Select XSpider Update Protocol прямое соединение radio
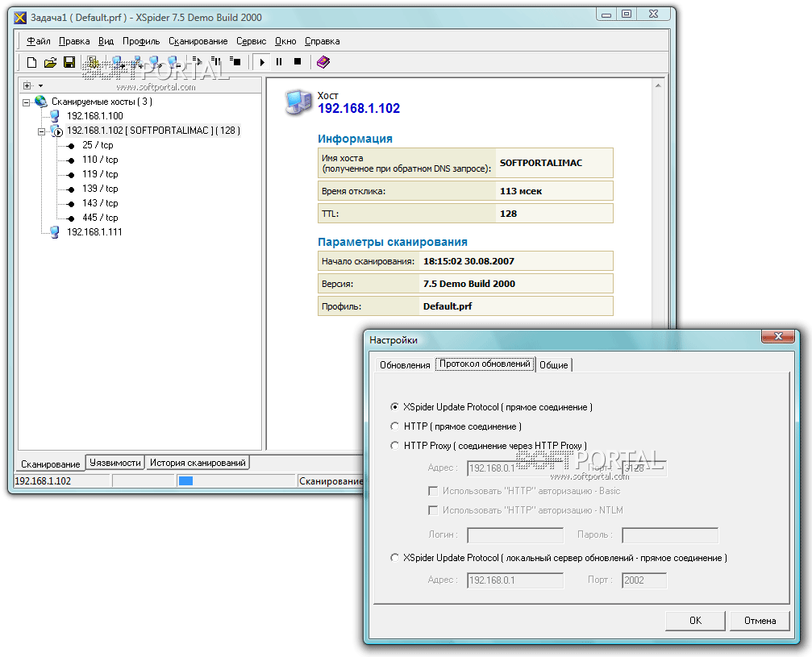This screenshot has height=657, width=812. click(394, 407)
